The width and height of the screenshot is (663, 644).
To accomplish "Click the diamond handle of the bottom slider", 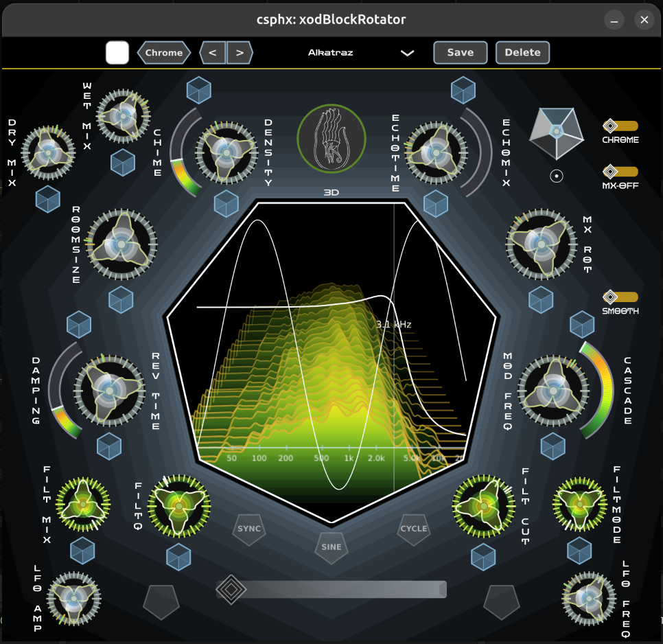I will pos(231,590).
